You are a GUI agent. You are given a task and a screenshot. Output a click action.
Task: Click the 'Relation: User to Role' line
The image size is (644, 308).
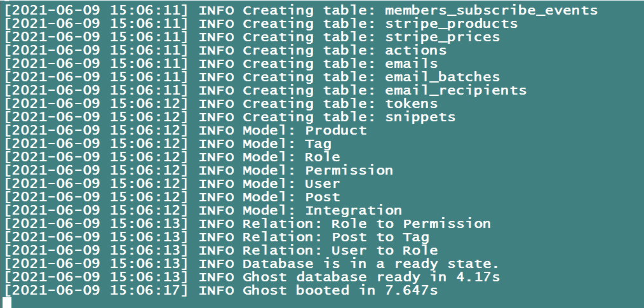tap(340, 250)
